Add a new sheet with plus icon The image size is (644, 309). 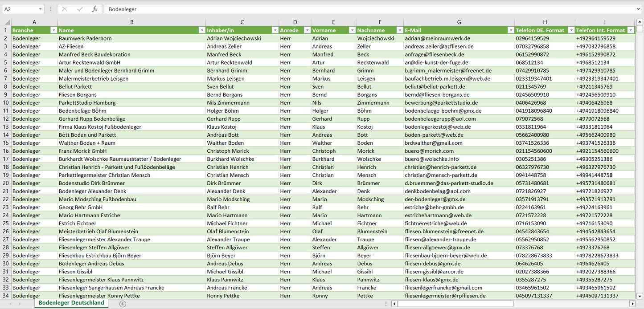tap(123, 304)
